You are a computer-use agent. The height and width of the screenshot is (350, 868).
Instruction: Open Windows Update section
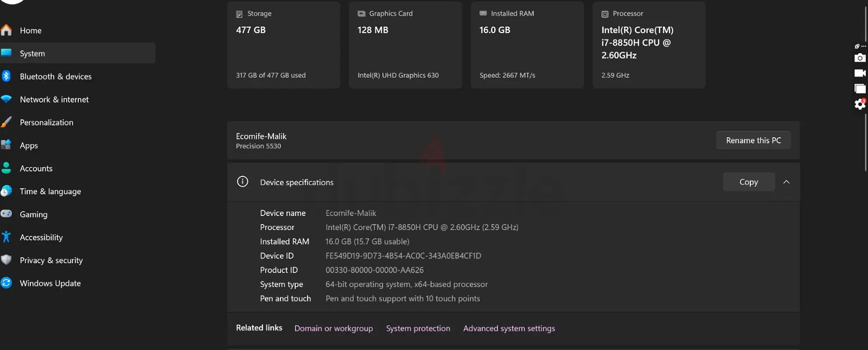tap(50, 283)
